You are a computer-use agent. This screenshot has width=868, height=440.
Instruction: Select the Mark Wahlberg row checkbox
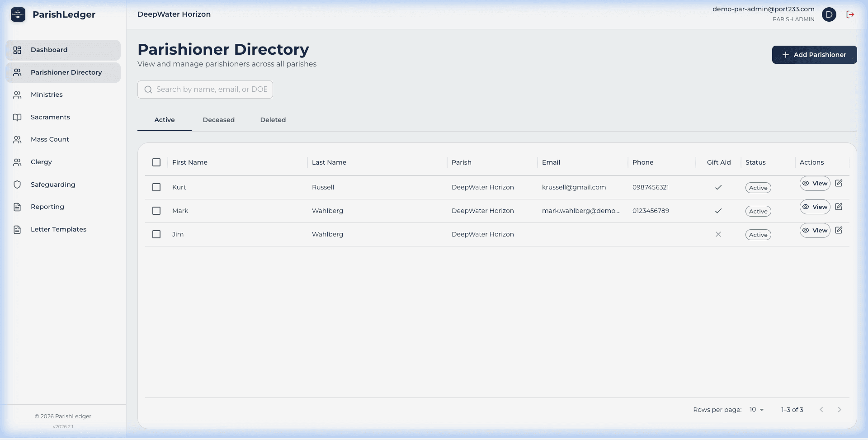click(x=156, y=211)
